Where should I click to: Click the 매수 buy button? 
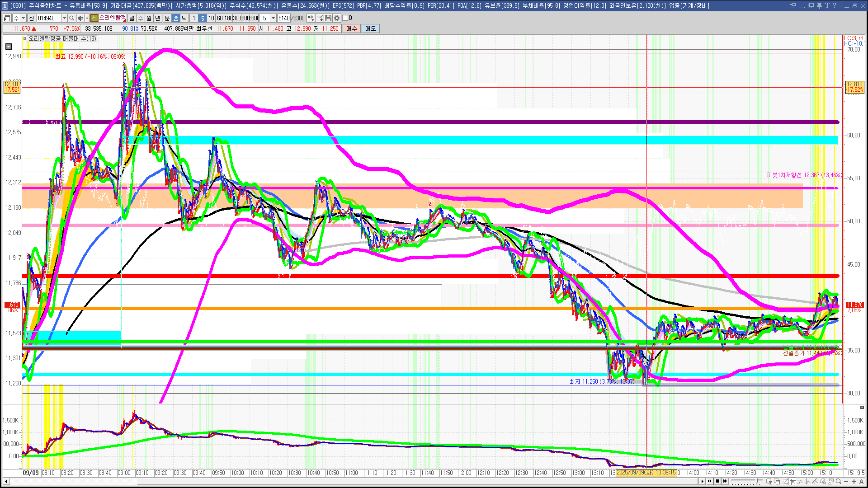[x=352, y=28]
